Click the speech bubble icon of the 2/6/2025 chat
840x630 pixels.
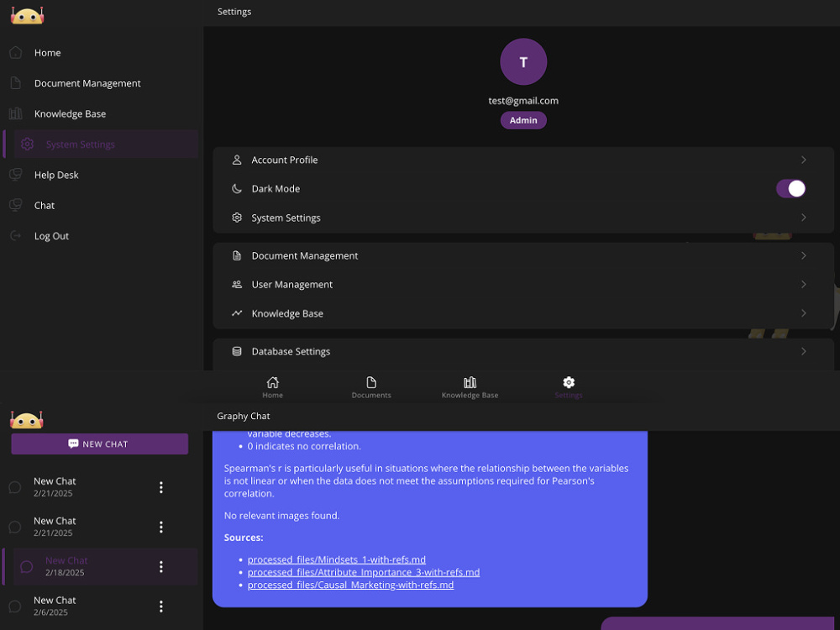[x=15, y=606]
